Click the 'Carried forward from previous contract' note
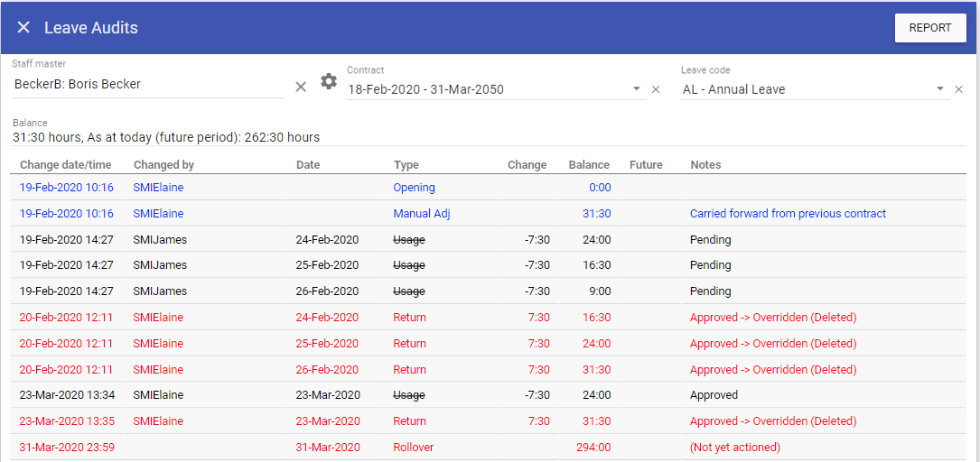The image size is (980, 462). 788,214
